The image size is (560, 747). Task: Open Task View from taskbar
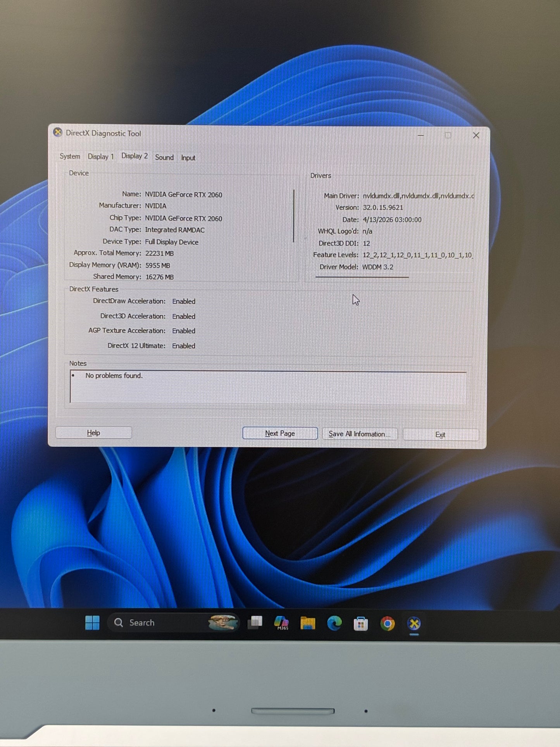pos(255,623)
